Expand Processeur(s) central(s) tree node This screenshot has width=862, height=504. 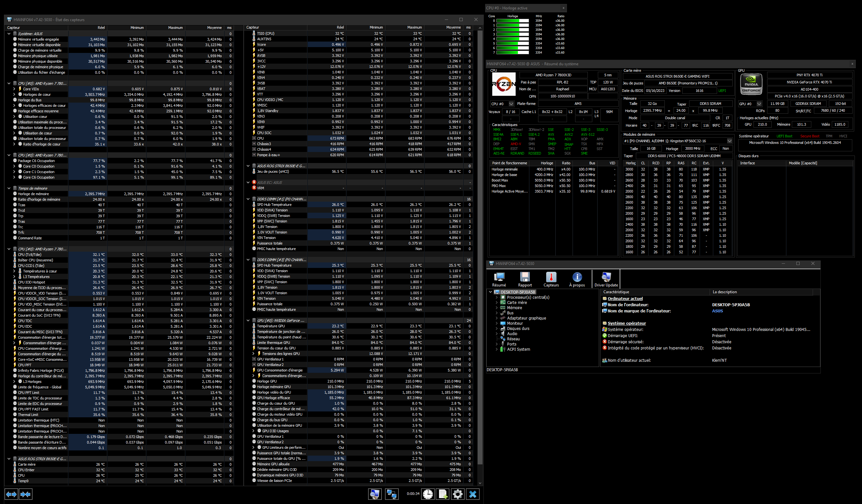tap(497, 297)
